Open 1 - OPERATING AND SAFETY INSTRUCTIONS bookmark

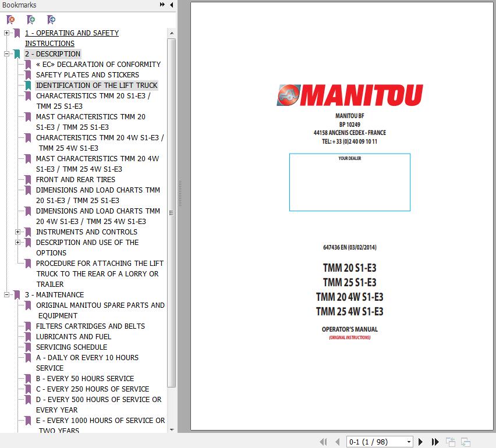[72, 38]
